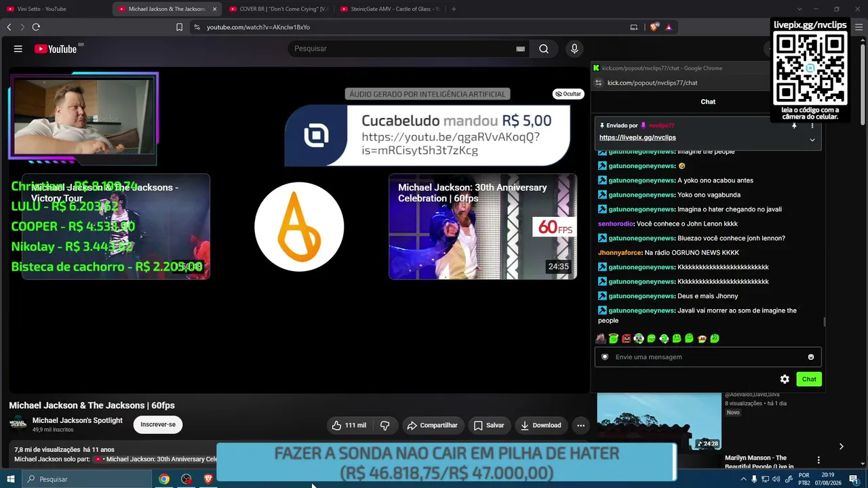Click the Michael Jackson's Spotlight channel avatar
868x488 pixels.
(x=18, y=424)
